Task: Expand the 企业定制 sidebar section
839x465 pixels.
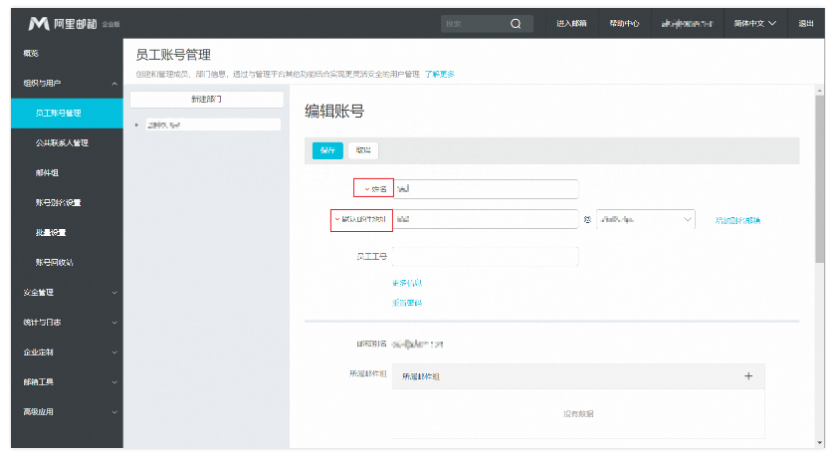Action: coord(114,352)
